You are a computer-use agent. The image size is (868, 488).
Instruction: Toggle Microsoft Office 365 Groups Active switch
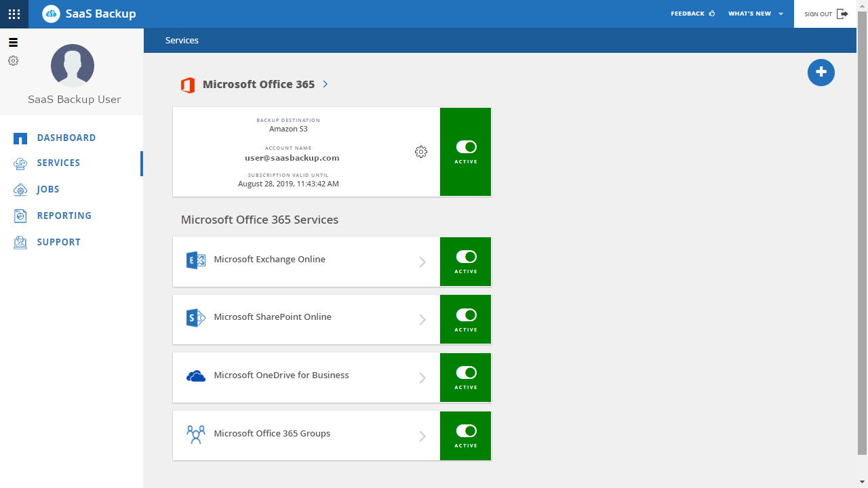466,431
